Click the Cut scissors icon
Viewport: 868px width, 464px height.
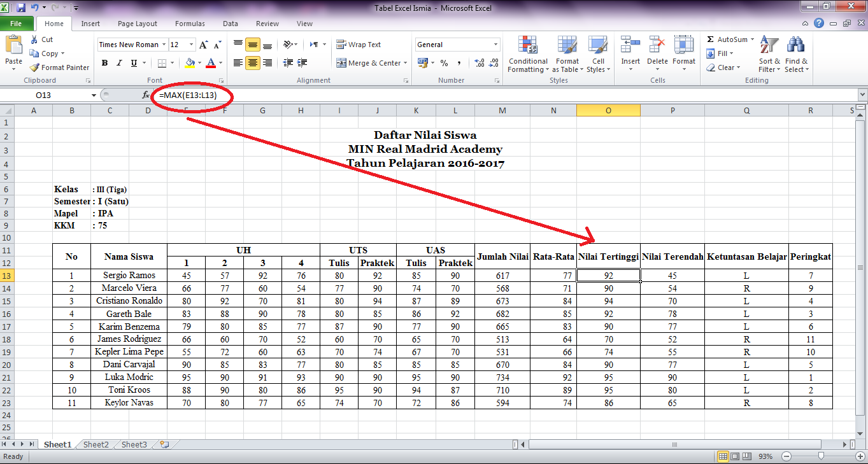[34, 39]
